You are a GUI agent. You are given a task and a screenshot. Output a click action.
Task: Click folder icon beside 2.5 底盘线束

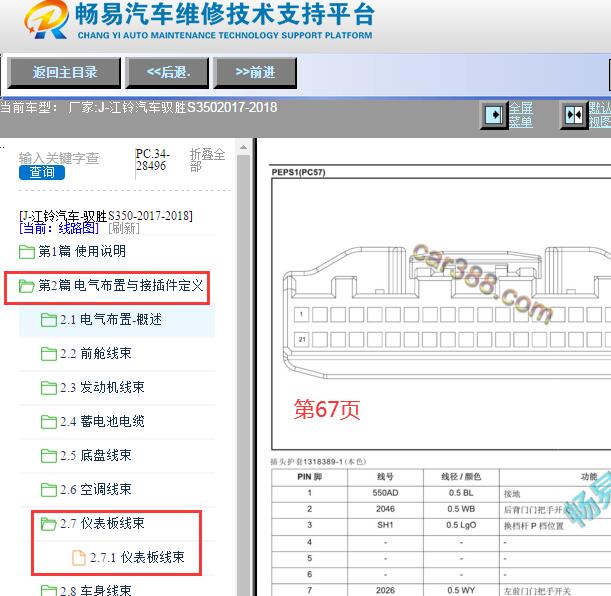[x=49, y=456]
